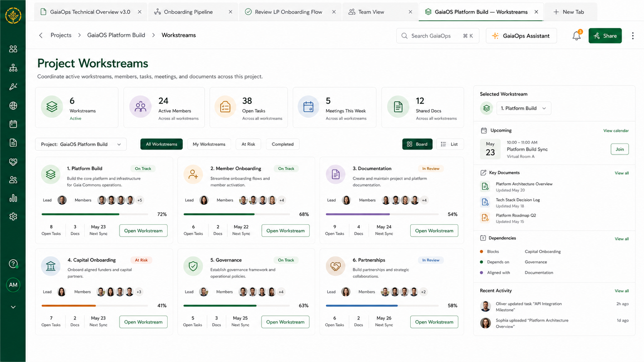Screen dimensions: 644x362
Task: Open the settings gear sidebar icon
Action: [13, 217]
